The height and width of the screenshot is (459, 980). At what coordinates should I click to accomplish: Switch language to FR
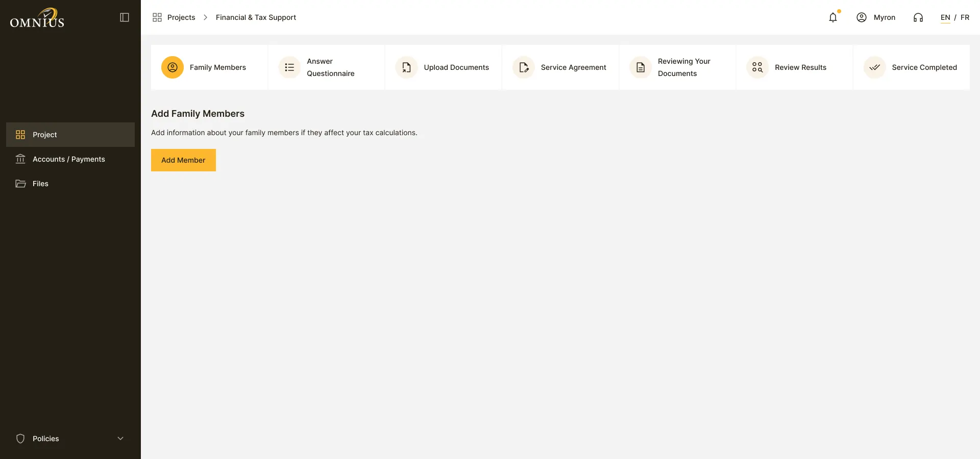click(965, 17)
